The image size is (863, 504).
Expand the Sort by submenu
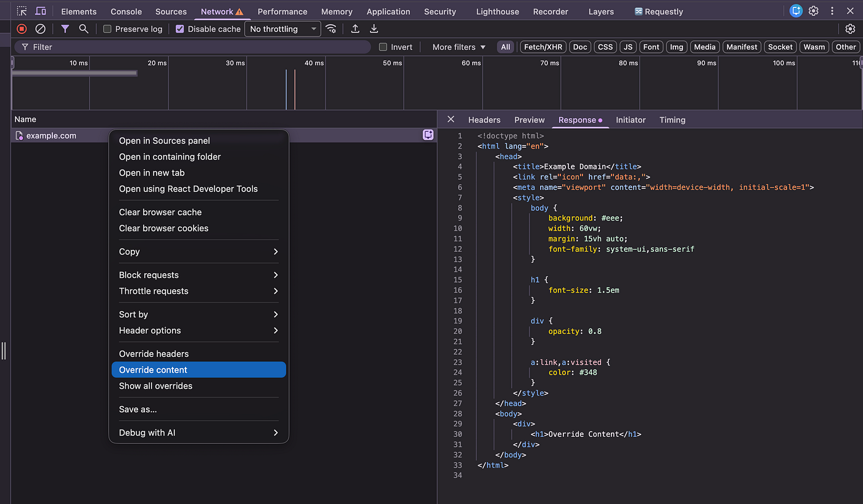click(x=198, y=314)
